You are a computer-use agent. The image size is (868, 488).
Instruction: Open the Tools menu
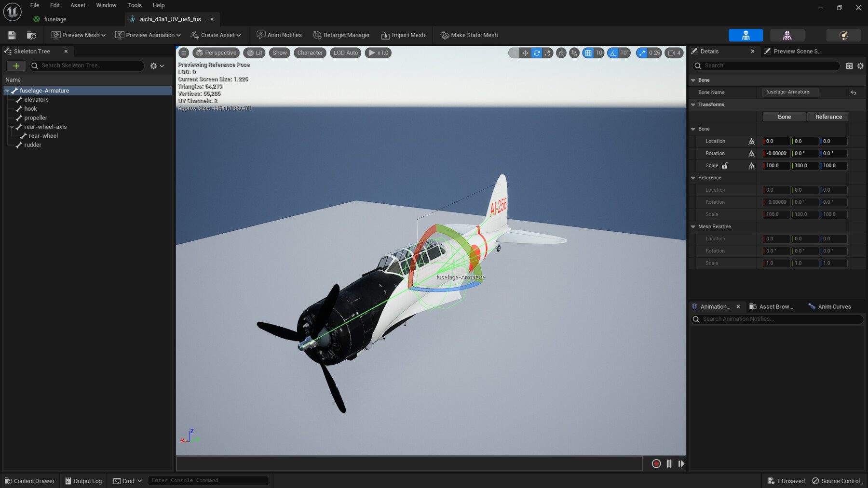coord(135,5)
